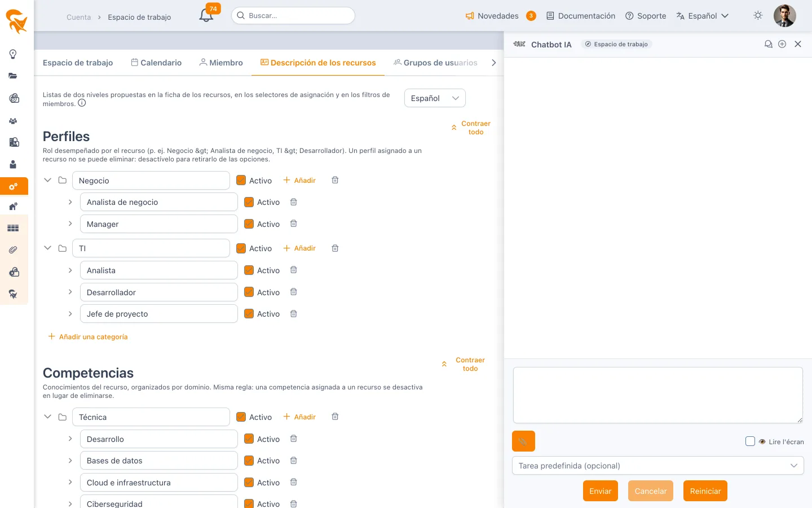Open the Tarea predefinida (opcional) dropdown
The height and width of the screenshot is (508, 812).
pos(657,466)
